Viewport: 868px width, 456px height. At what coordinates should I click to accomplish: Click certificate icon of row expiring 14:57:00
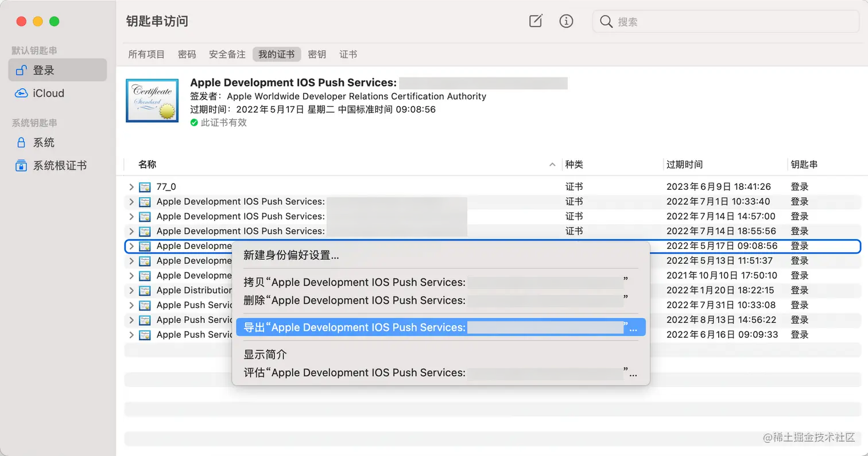click(x=145, y=217)
